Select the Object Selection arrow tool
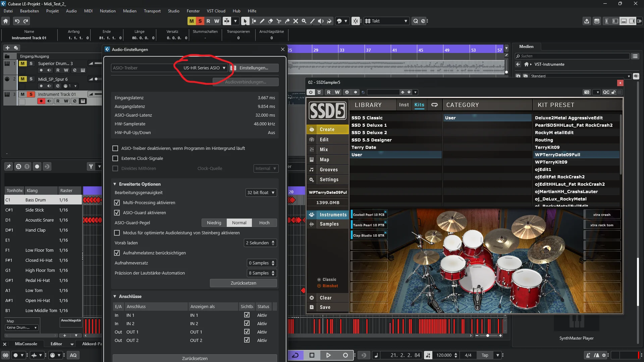This screenshot has width=644, height=362. coord(245,21)
